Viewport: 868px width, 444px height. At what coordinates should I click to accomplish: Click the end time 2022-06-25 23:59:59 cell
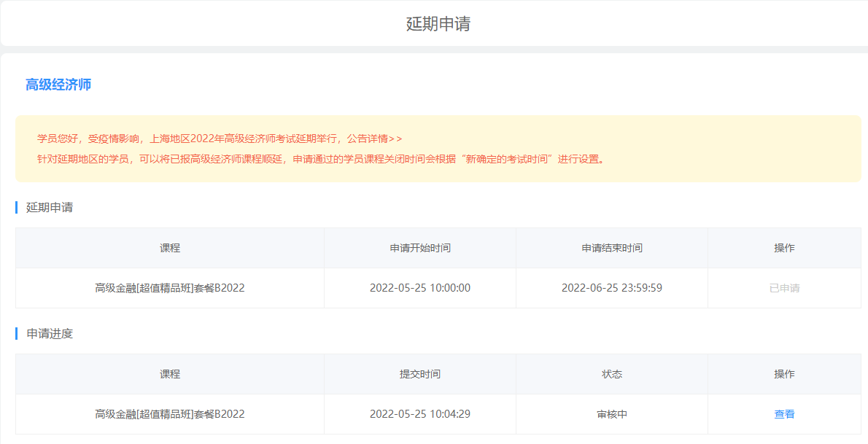(612, 288)
